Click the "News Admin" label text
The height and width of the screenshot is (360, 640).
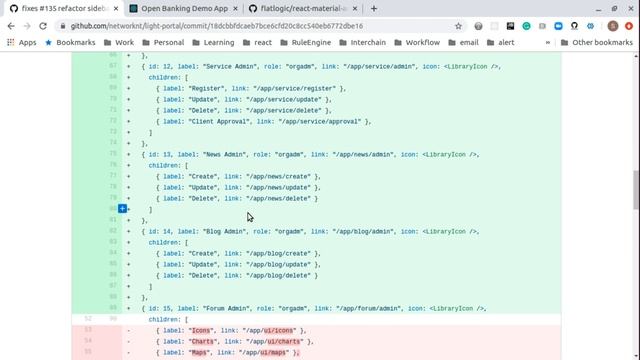pos(225,155)
